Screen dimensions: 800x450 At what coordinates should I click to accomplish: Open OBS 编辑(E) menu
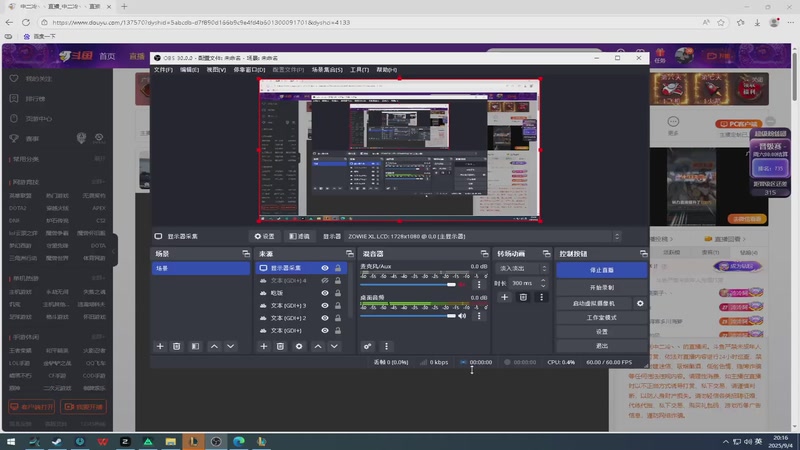tap(189, 70)
